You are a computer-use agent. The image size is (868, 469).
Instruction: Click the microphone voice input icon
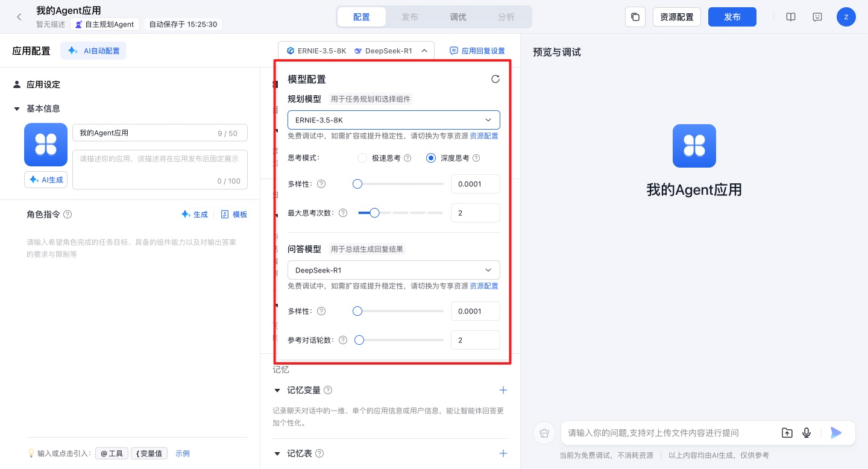807,433
